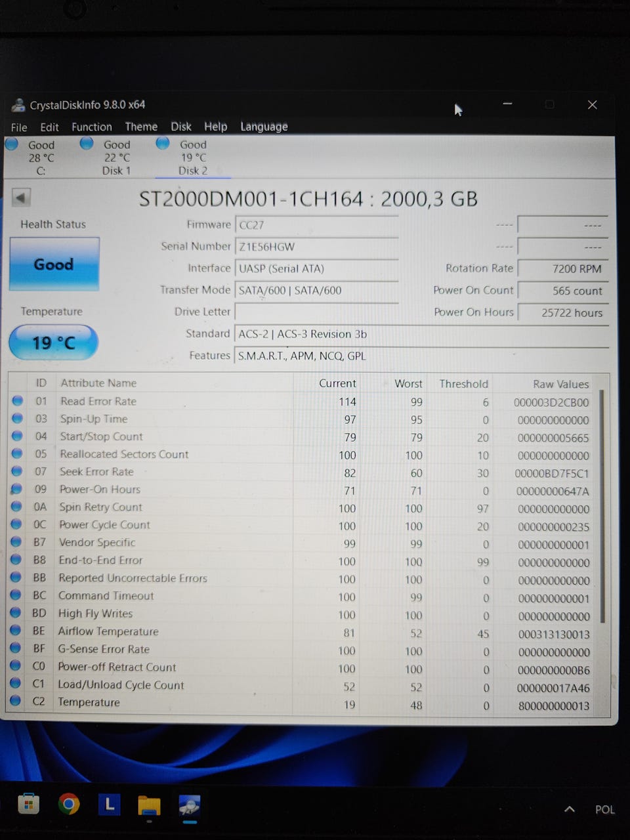This screenshot has height=840, width=630.
Task: Click the status dot of Load/Unload Cycle Count
Action: (16, 684)
